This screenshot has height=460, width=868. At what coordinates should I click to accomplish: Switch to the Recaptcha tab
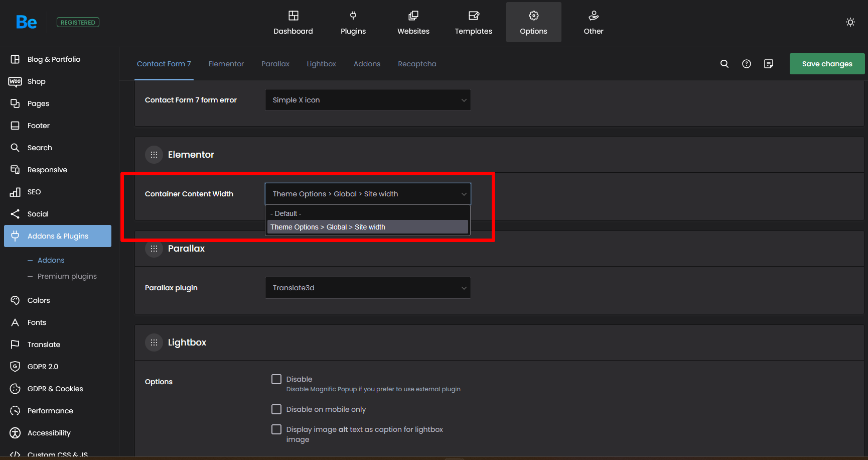(x=416, y=64)
